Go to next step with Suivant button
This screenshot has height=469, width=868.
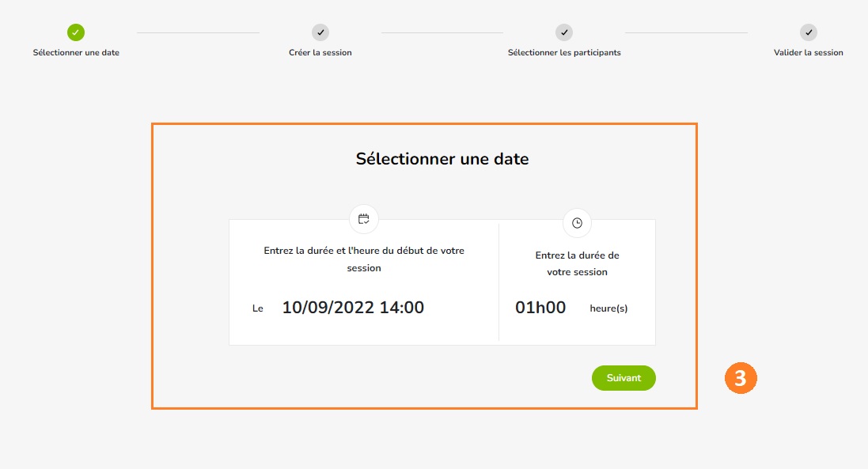click(x=624, y=378)
